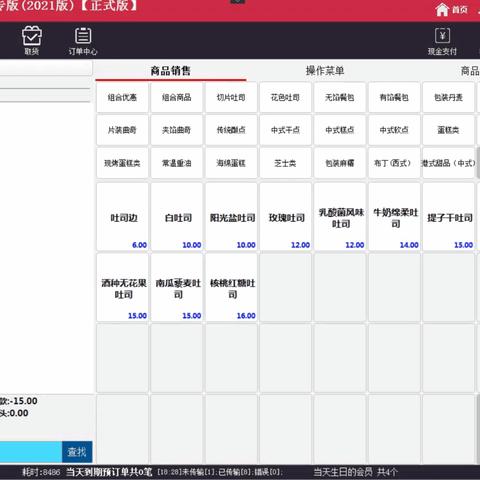Viewport: 480px width, 480px height.
Task: Select 海绵蛋糕 category
Action: [231, 163]
